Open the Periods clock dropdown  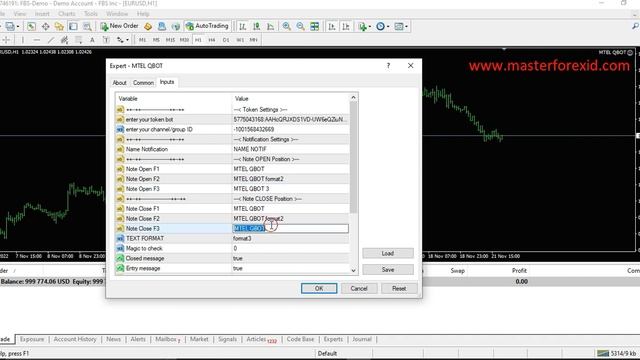point(382,27)
